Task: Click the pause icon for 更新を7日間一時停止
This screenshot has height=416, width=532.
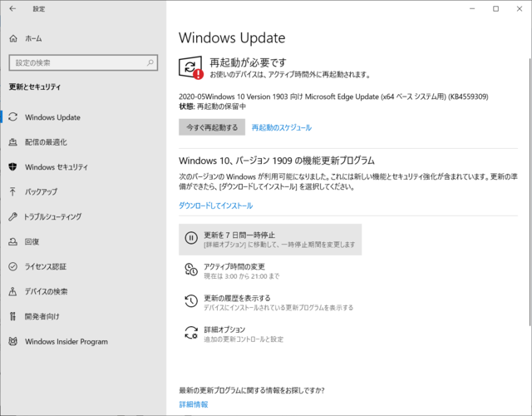Action: point(191,238)
